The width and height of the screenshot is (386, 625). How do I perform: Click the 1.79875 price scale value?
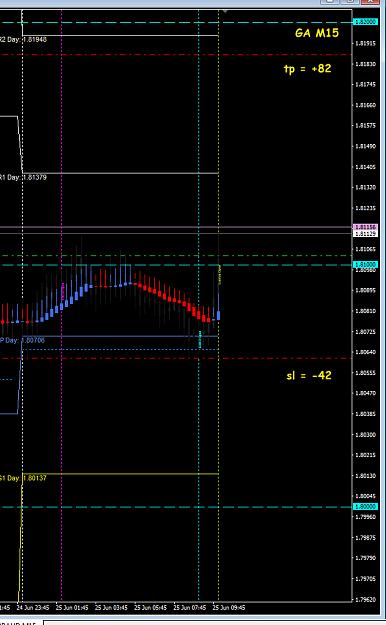click(x=366, y=538)
